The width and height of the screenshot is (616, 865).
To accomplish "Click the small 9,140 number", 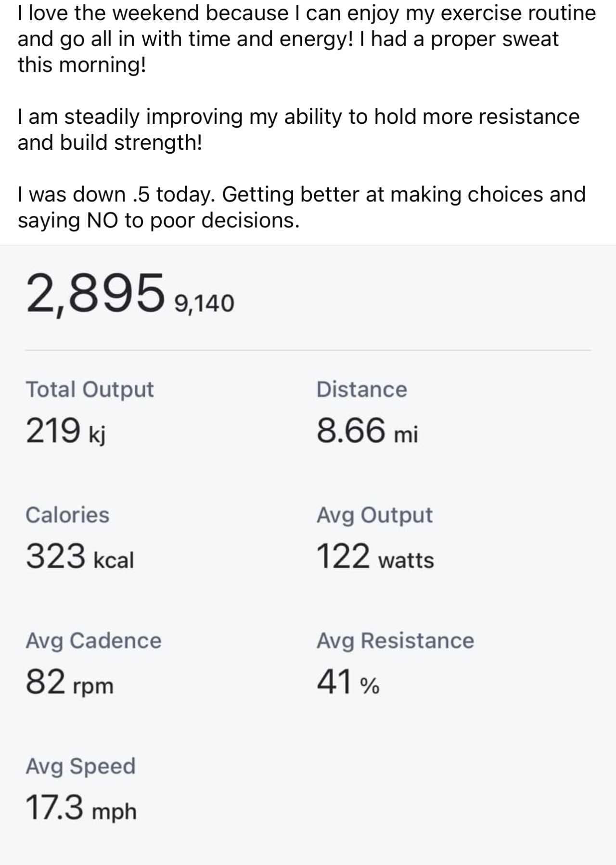I will [x=204, y=303].
